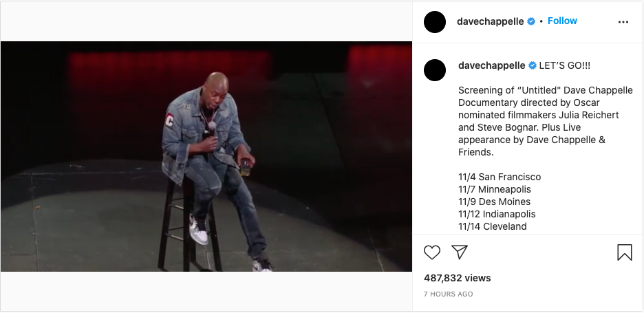Click the verified badge in the caption line
The image size is (644, 313).
point(533,66)
